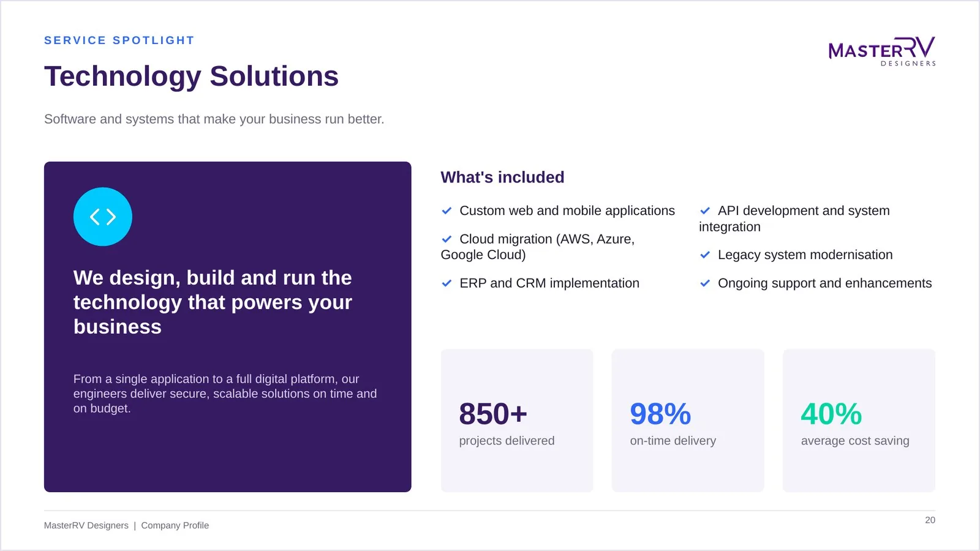980x551 pixels.
Task: Click the average cost saving label
Action: click(x=855, y=441)
